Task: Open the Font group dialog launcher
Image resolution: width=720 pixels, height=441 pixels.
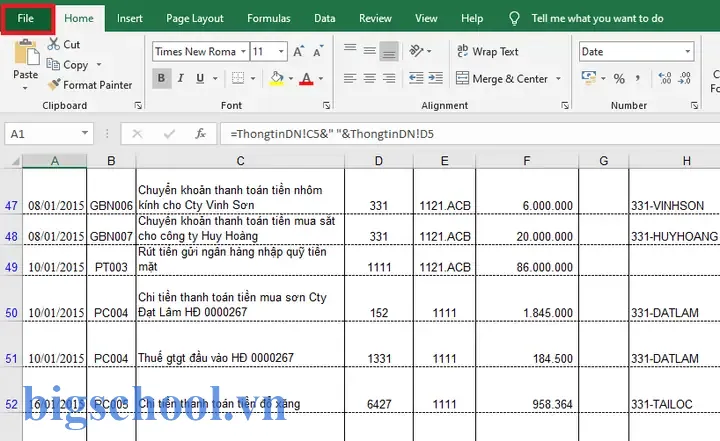Action: pos(326,106)
